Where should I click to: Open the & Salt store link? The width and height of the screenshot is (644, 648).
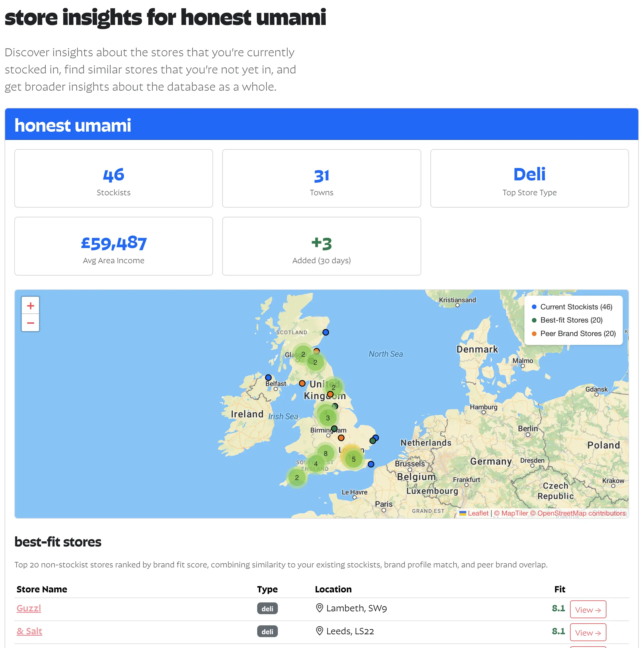(x=29, y=631)
